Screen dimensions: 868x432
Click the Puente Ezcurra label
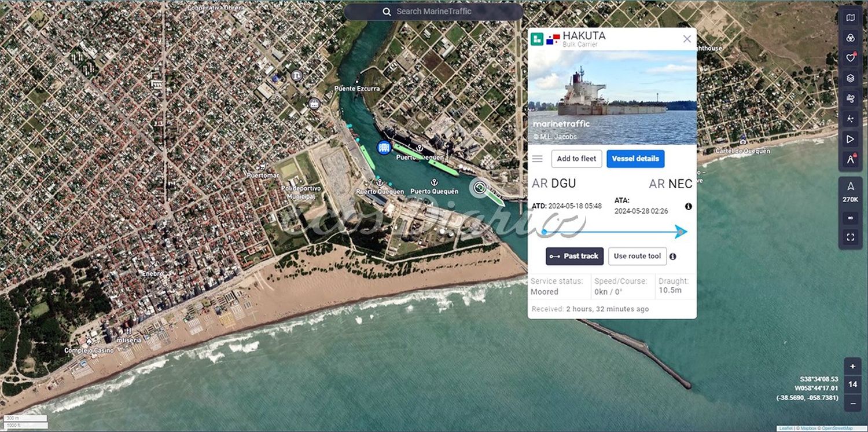[x=357, y=89]
